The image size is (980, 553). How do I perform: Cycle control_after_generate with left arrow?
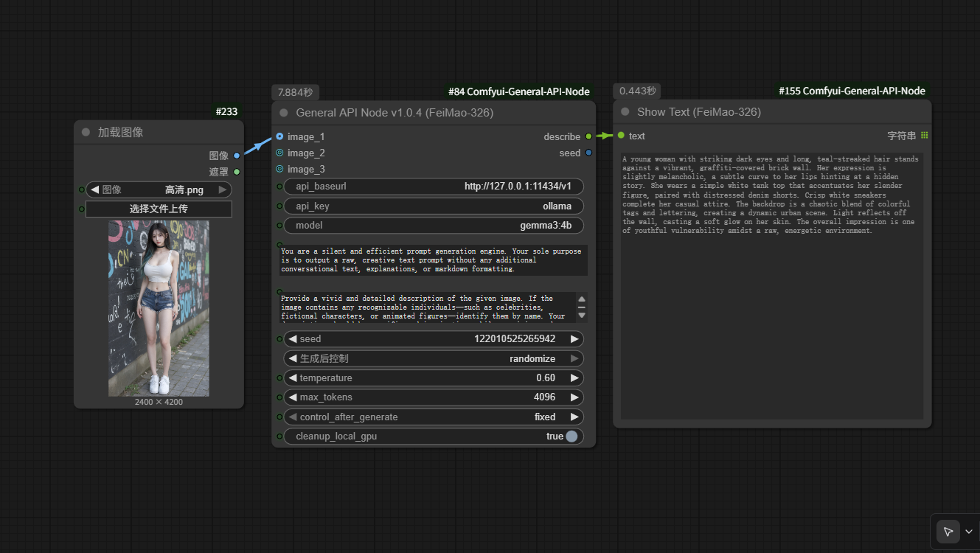[x=293, y=417]
